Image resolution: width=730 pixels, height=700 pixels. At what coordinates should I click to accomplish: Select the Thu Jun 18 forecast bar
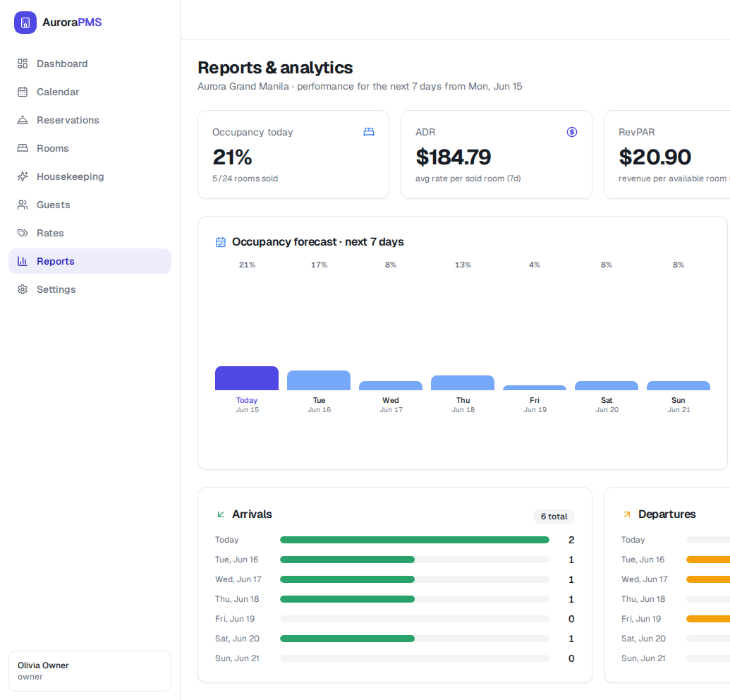click(x=463, y=383)
